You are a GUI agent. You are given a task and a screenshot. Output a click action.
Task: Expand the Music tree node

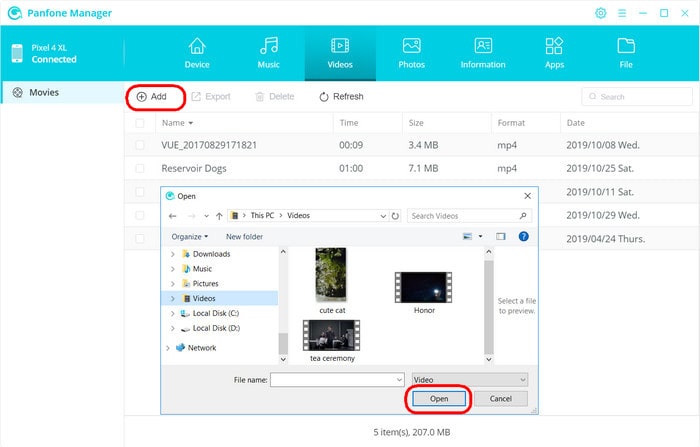click(x=172, y=269)
